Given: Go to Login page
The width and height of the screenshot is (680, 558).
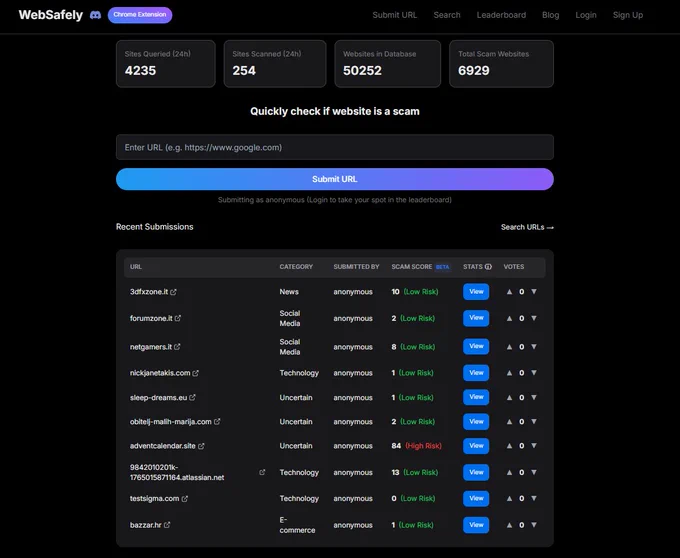Looking at the screenshot, I should point(586,15).
